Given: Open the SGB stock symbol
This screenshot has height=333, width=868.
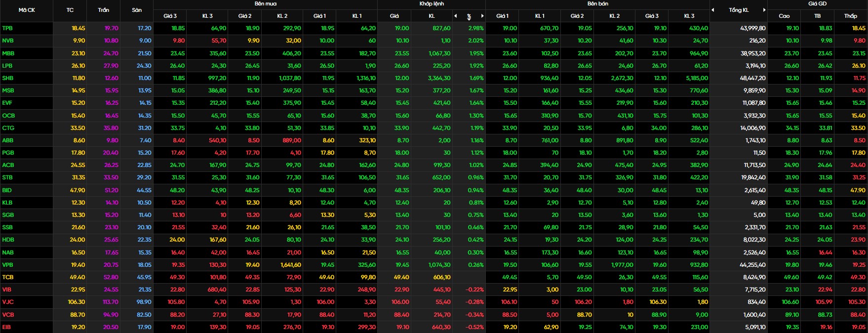Looking at the screenshot, I should click(x=8, y=215).
